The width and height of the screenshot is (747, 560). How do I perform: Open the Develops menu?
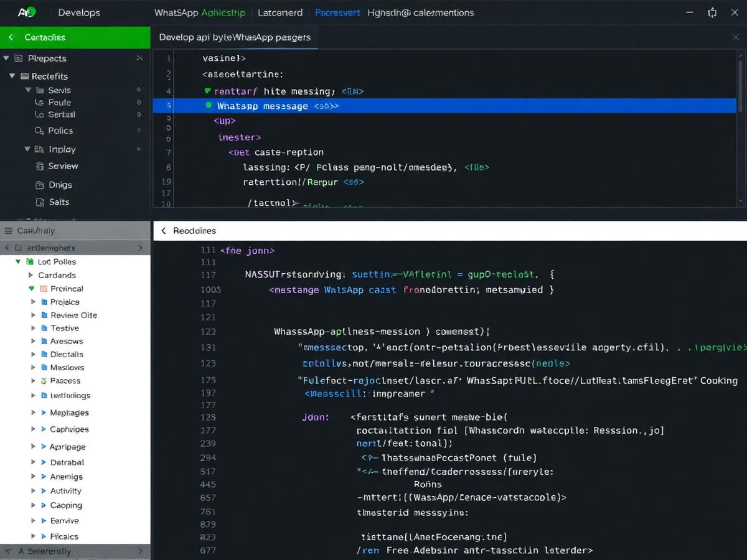tap(79, 12)
